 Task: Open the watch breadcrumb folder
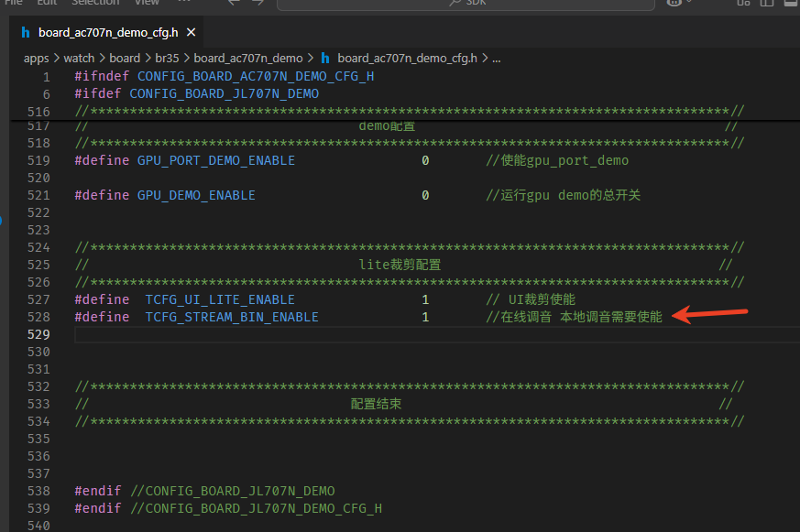click(79, 59)
